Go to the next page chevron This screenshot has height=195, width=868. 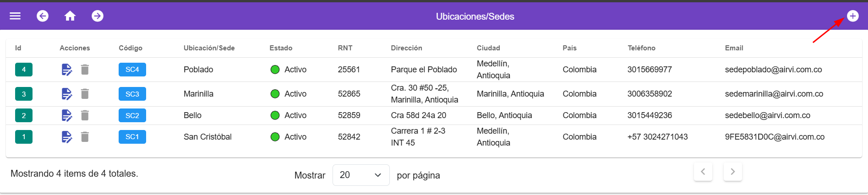point(732,172)
